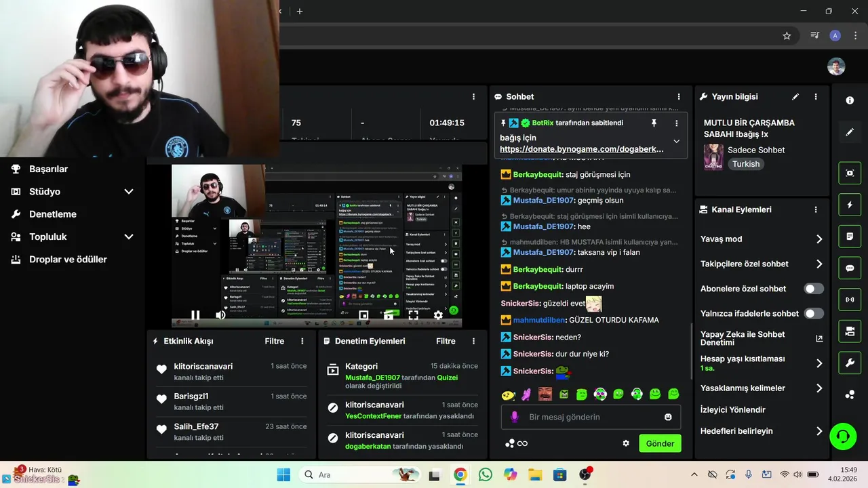Screen dimensions: 868x488
Task: Open the green headset support button
Action: tap(843, 436)
